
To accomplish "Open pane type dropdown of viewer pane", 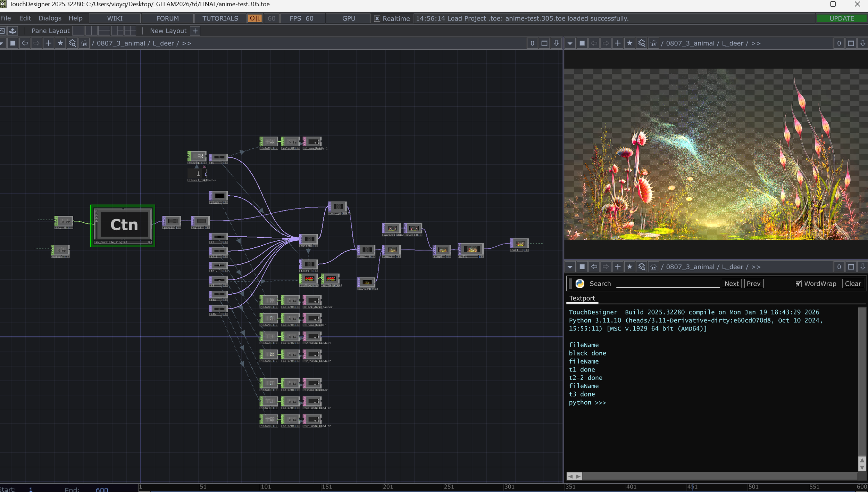I will (570, 43).
